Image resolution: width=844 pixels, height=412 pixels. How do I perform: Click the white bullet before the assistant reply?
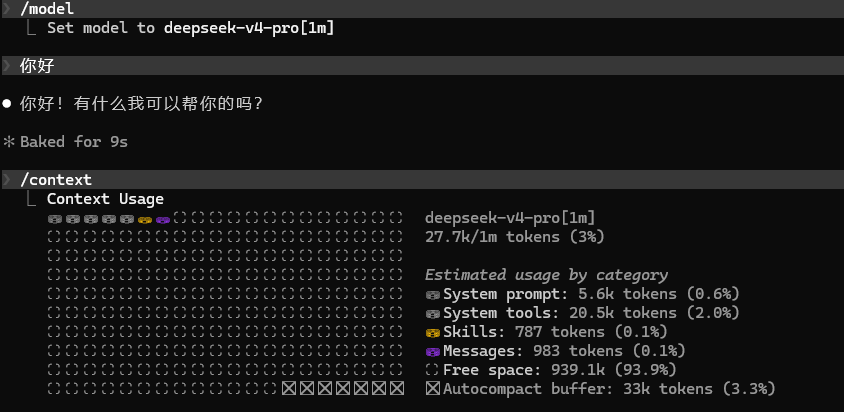pyautogui.click(x=6, y=103)
